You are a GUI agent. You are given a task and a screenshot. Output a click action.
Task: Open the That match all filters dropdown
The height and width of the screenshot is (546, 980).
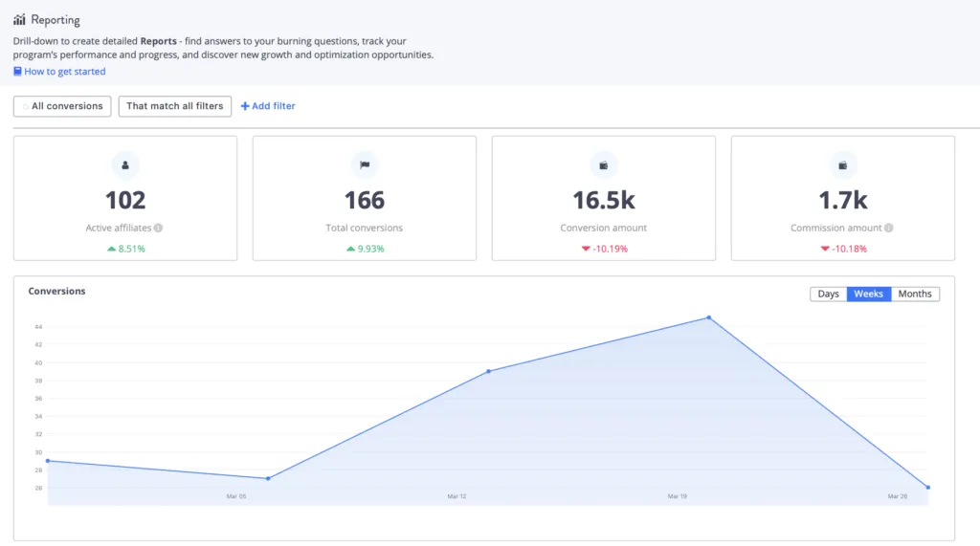pyautogui.click(x=175, y=106)
